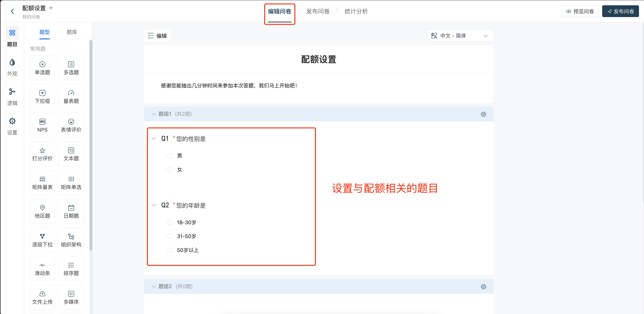Edit the survey title 配额设置
Viewport: 644px width, 314px height.
(x=318, y=59)
